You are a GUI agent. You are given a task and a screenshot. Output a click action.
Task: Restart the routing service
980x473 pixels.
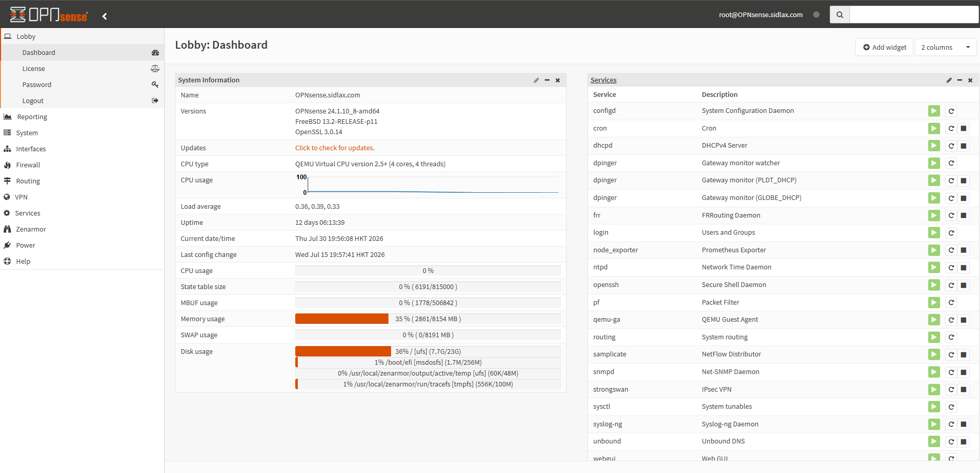point(951,337)
